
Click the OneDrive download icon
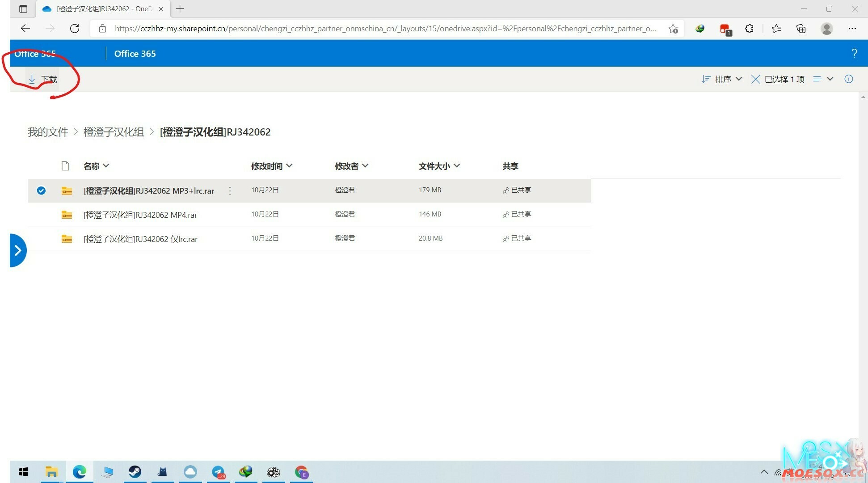point(31,79)
